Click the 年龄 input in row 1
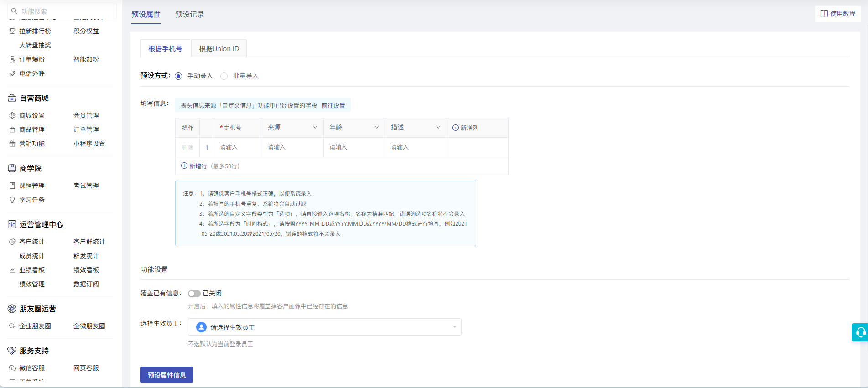Image resolution: width=868 pixels, height=388 pixels. pos(354,147)
